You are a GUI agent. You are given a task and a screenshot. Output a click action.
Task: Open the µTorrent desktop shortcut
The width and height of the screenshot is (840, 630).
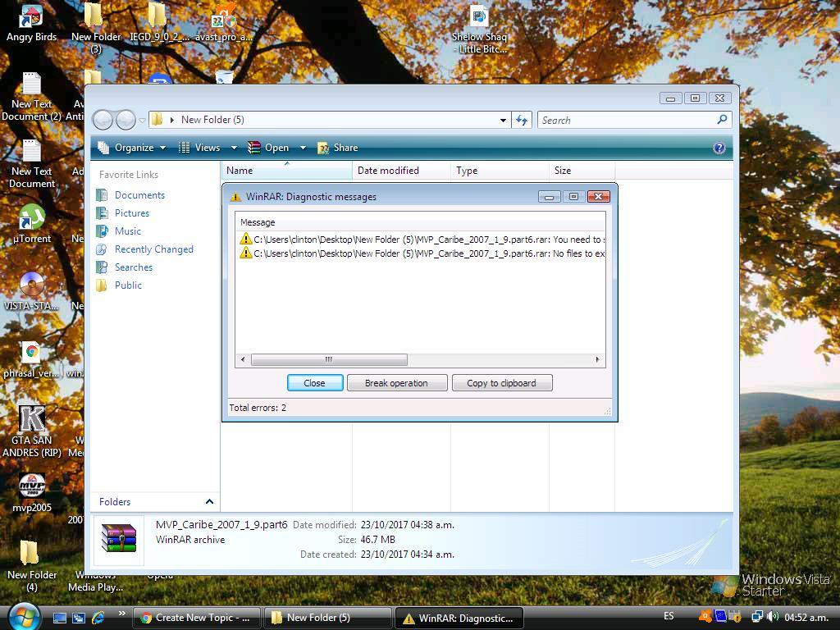point(31,220)
